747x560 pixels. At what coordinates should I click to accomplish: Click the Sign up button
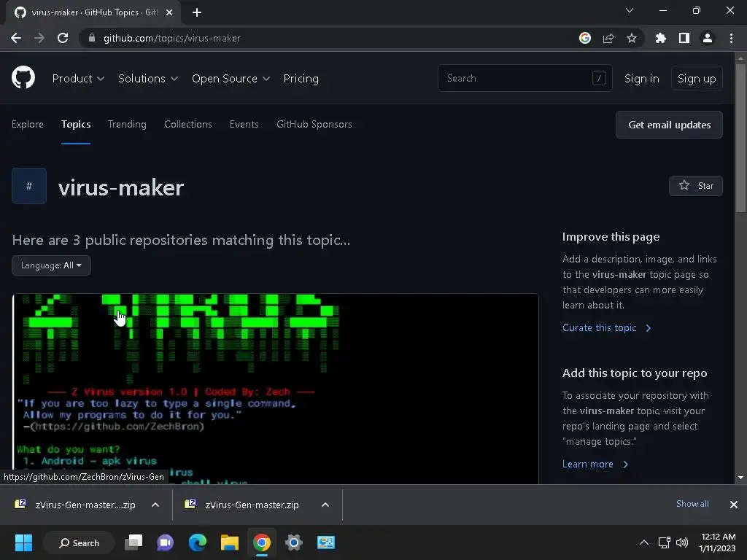pyautogui.click(x=697, y=79)
